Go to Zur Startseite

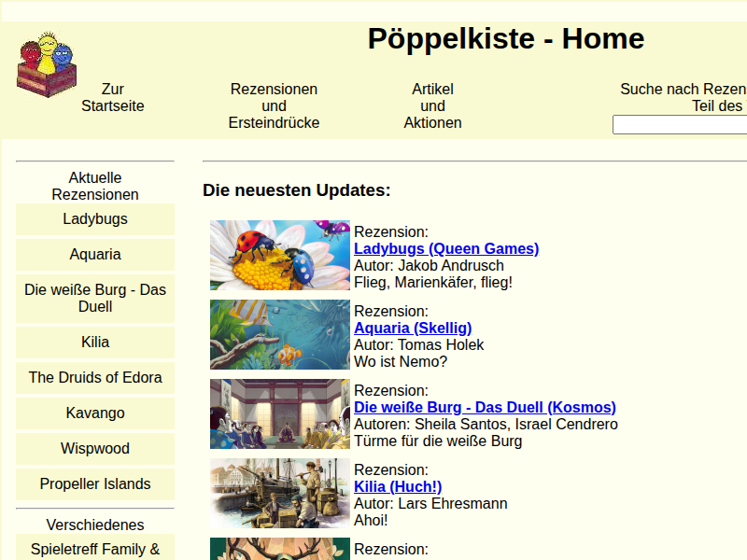pos(113,98)
